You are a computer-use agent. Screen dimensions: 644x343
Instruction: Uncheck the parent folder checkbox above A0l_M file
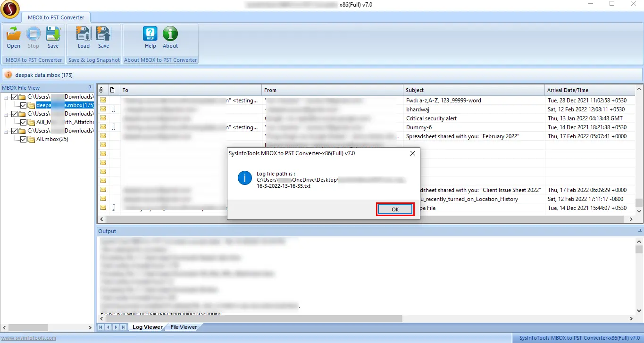click(x=15, y=114)
